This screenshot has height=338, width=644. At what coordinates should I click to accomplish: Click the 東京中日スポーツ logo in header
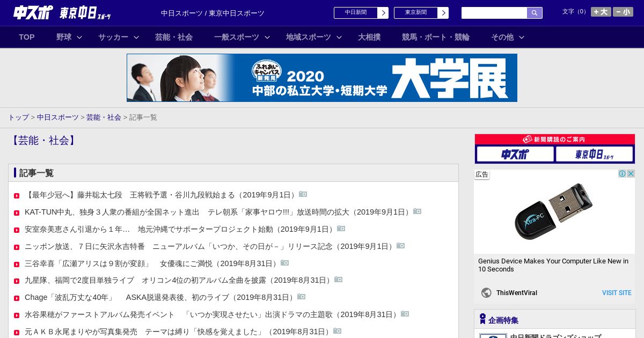pos(85,13)
